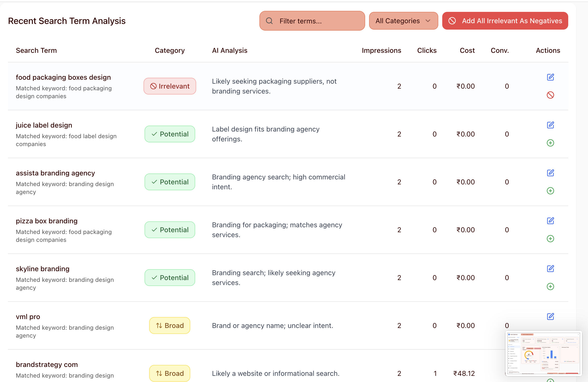Image resolution: width=588 pixels, height=382 pixels.
Task: Click the Irrelevant category badge
Action: coord(170,86)
